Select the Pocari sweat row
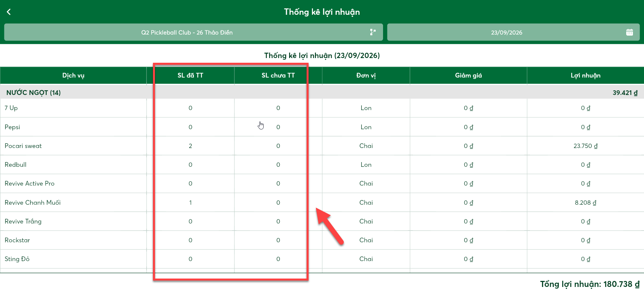 (x=322, y=146)
